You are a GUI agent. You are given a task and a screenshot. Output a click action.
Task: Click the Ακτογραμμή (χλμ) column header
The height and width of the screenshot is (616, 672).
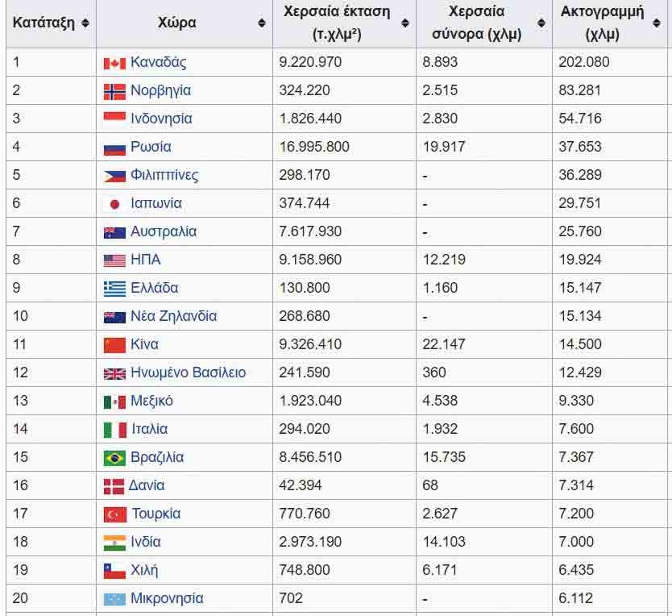click(x=602, y=23)
